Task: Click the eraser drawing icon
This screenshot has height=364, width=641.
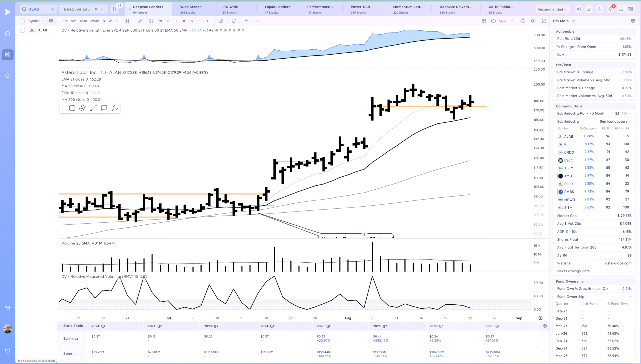Action: coord(221,21)
